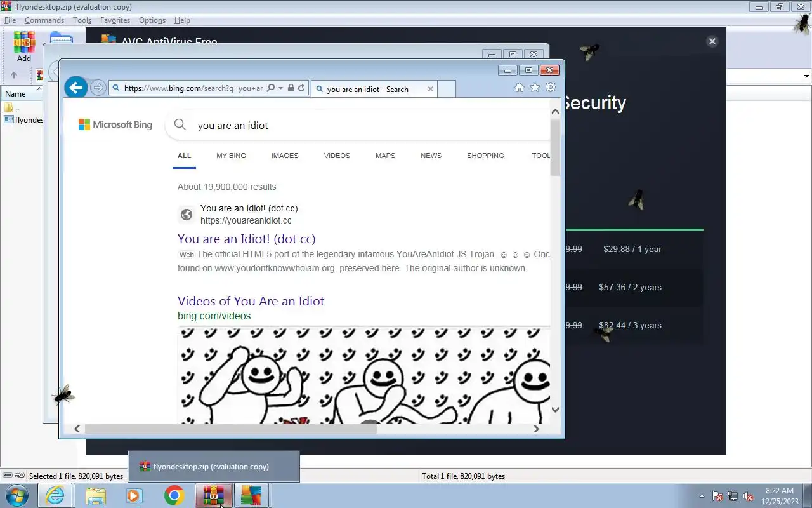Click the horizontal scroll right arrow
Image resolution: width=812 pixels, height=508 pixels.
click(x=536, y=429)
